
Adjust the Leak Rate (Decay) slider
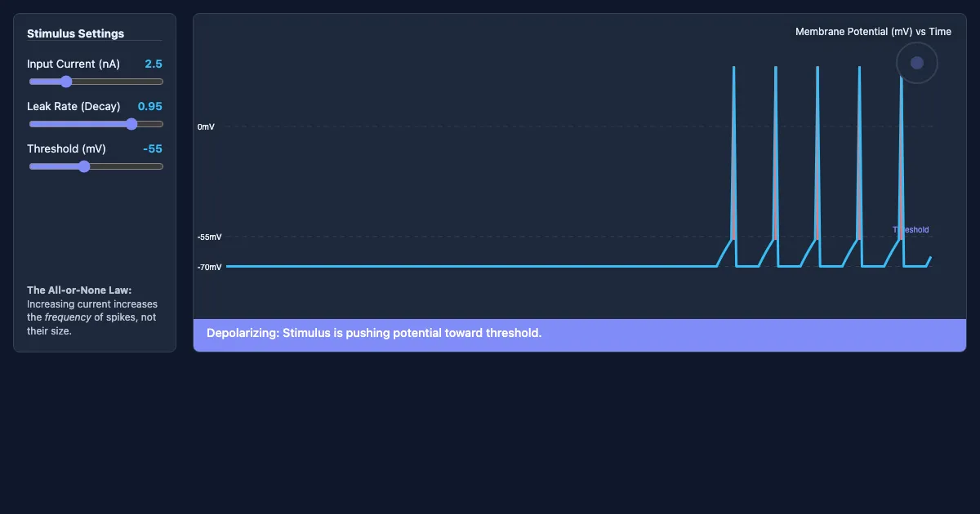coord(96,124)
